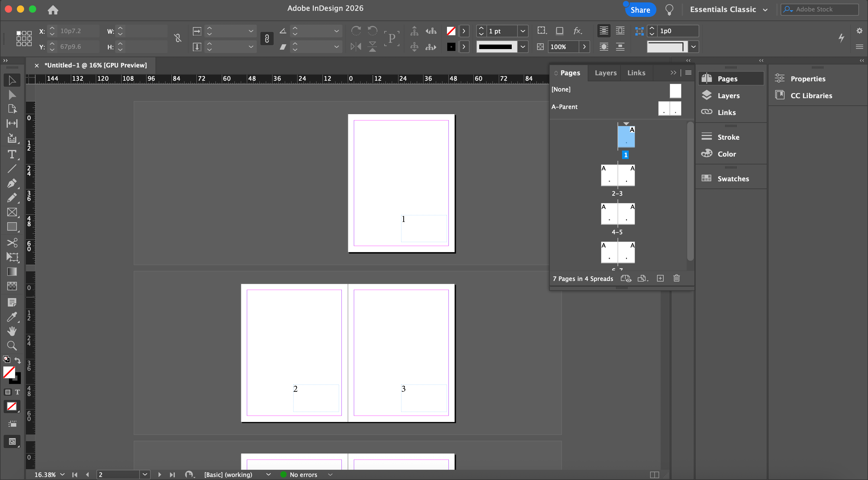Delete selected page with trash icon
Image resolution: width=868 pixels, height=480 pixels.
676,278
